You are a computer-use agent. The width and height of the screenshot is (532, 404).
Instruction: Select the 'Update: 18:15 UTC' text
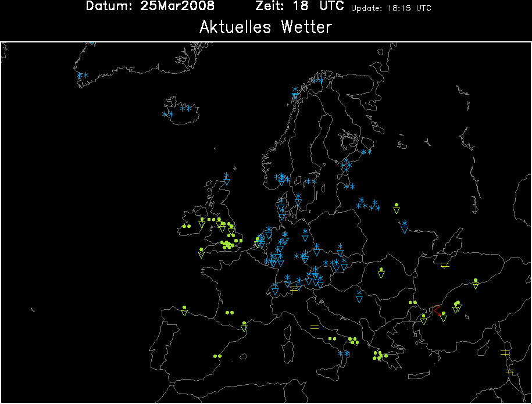tap(391, 8)
